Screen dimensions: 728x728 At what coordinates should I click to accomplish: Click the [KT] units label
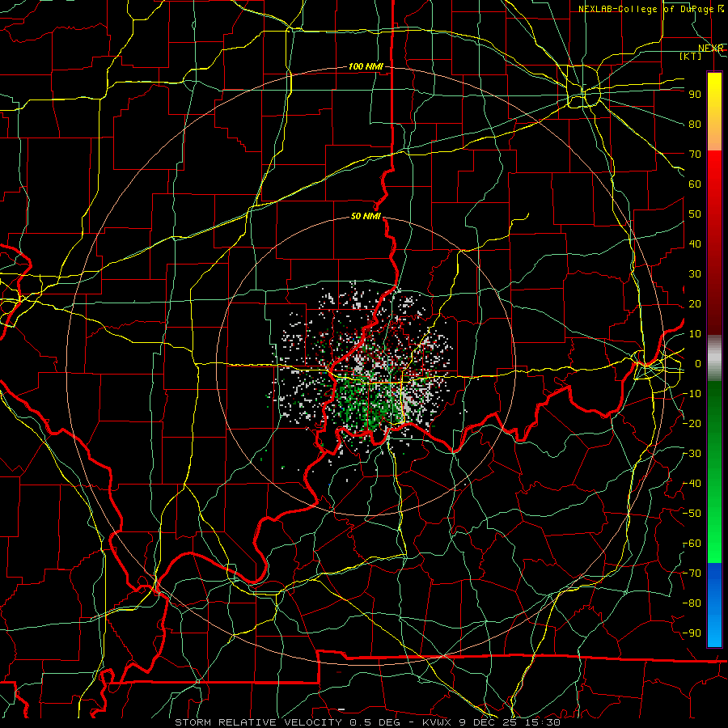point(691,56)
